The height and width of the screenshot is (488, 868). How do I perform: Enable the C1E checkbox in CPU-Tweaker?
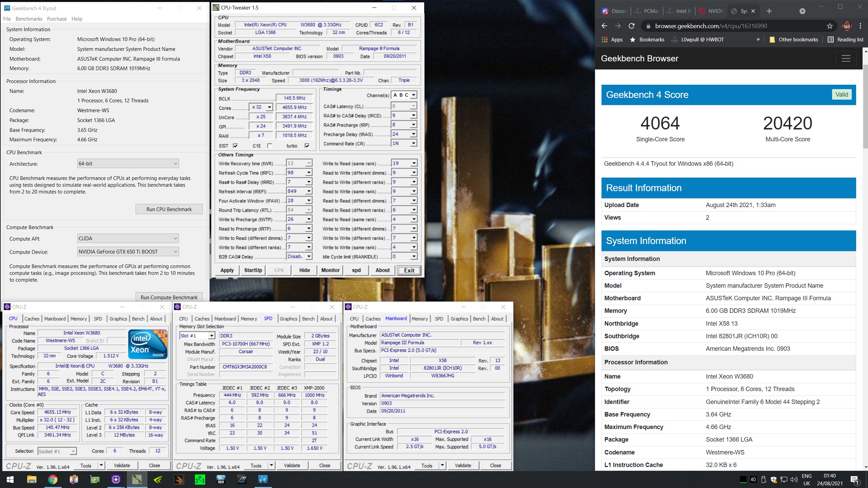point(270,146)
